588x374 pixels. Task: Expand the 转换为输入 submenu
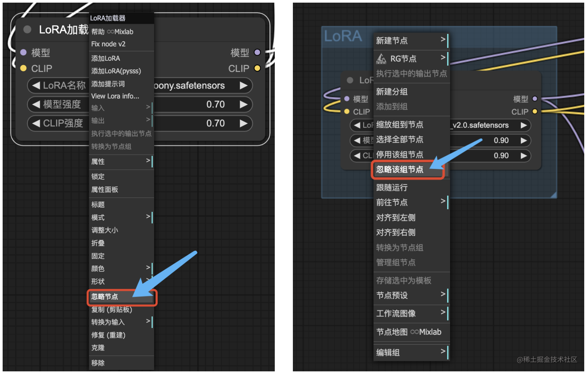coord(121,322)
